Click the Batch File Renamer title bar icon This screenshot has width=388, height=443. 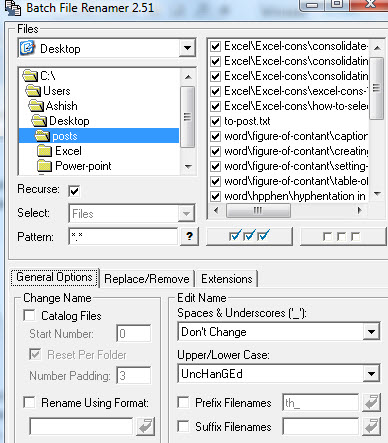click(x=13, y=7)
